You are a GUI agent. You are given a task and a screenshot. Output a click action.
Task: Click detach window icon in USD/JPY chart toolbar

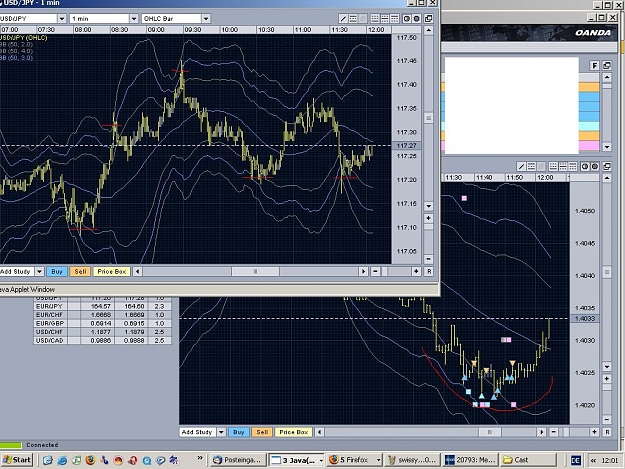click(x=428, y=19)
